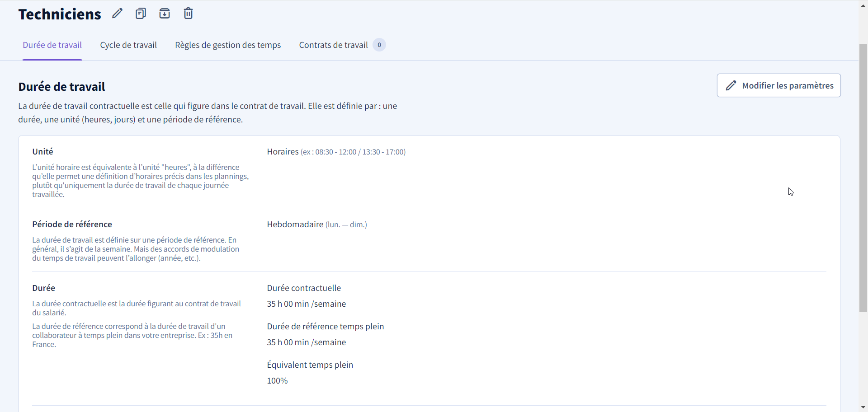Click the Durée row label
The width and height of the screenshot is (868, 412).
coord(43,288)
